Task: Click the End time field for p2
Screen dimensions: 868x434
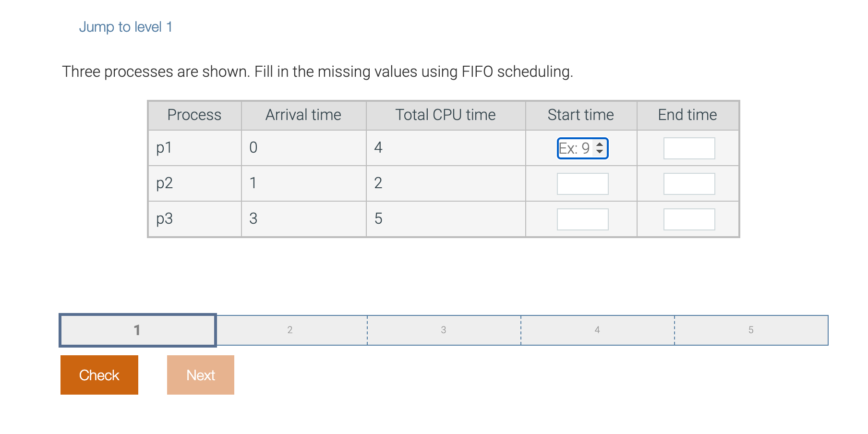Action: click(x=688, y=183)
